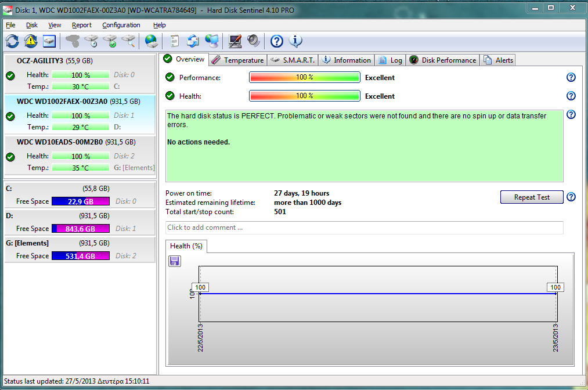Switch to the Temperature tab
588x390 pixels.
tap(237, 60)
